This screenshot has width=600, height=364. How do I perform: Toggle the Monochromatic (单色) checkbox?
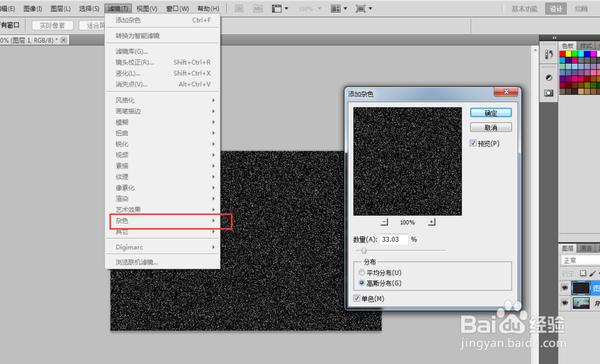point(357,298)
